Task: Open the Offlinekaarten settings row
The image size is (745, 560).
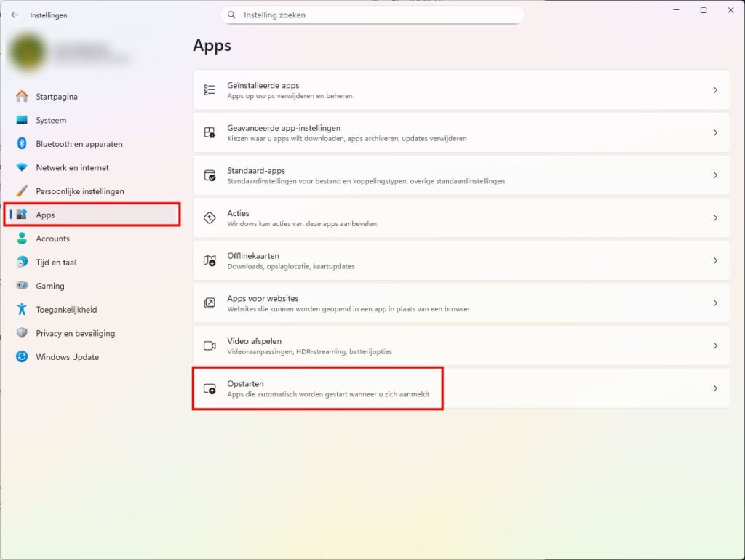Action: (x=460, y=260)
